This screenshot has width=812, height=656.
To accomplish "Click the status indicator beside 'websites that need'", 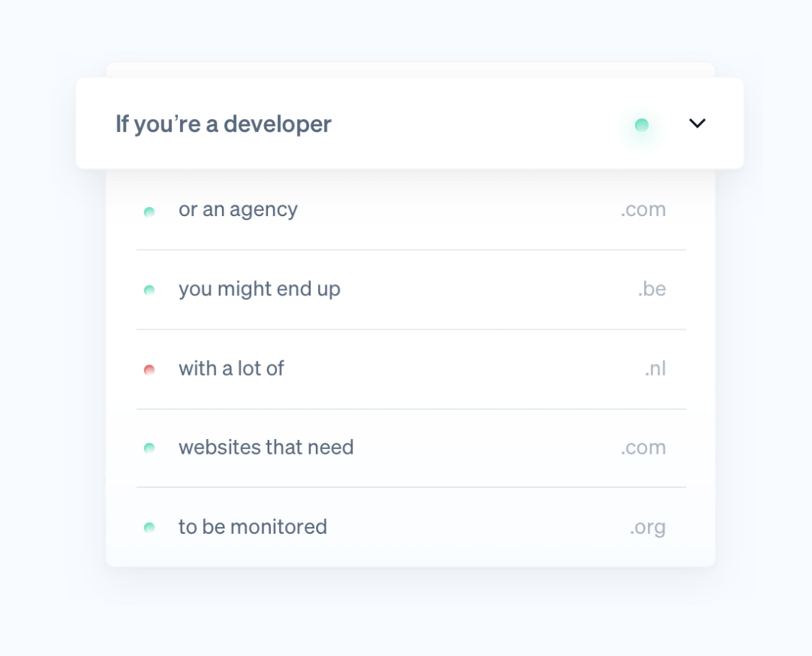I will 150,448.
